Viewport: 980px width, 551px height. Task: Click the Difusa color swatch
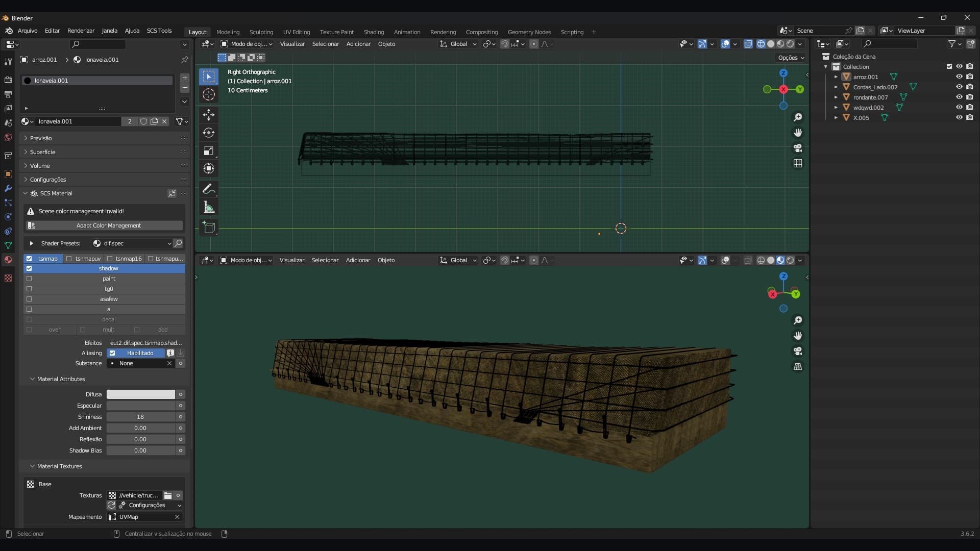tap(141, 394)
